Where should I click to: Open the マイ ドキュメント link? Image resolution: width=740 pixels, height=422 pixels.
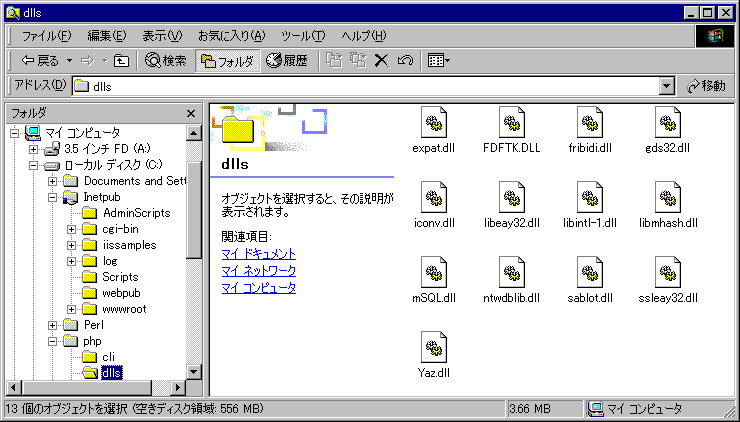click(x=259, y=254)
